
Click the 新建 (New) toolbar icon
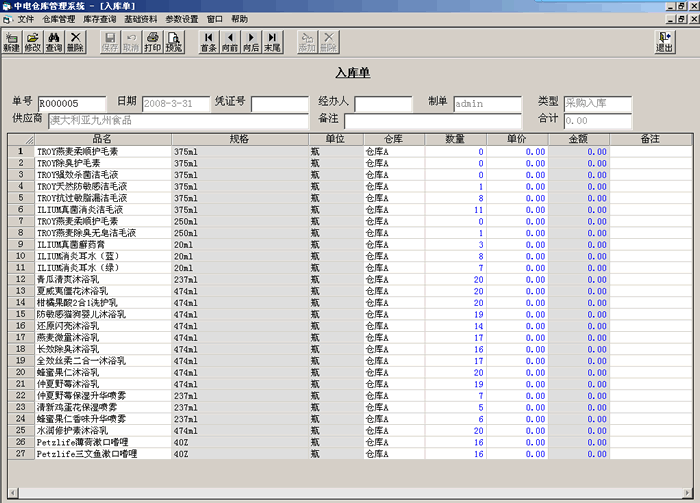[12, 42]
